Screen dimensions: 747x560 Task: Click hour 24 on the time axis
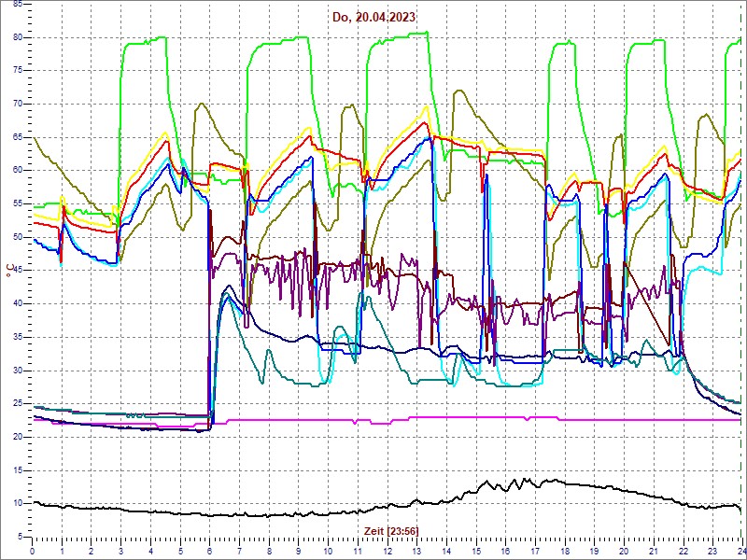pos(740,551)
